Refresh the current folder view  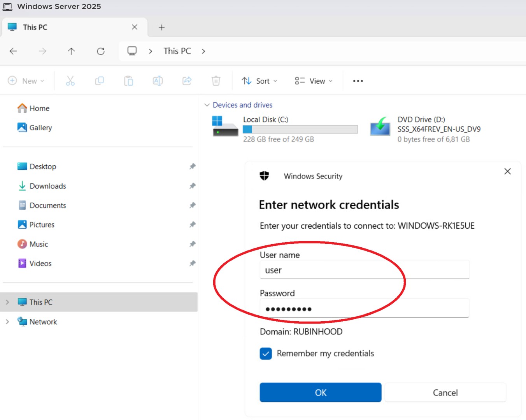coord(101,51)
